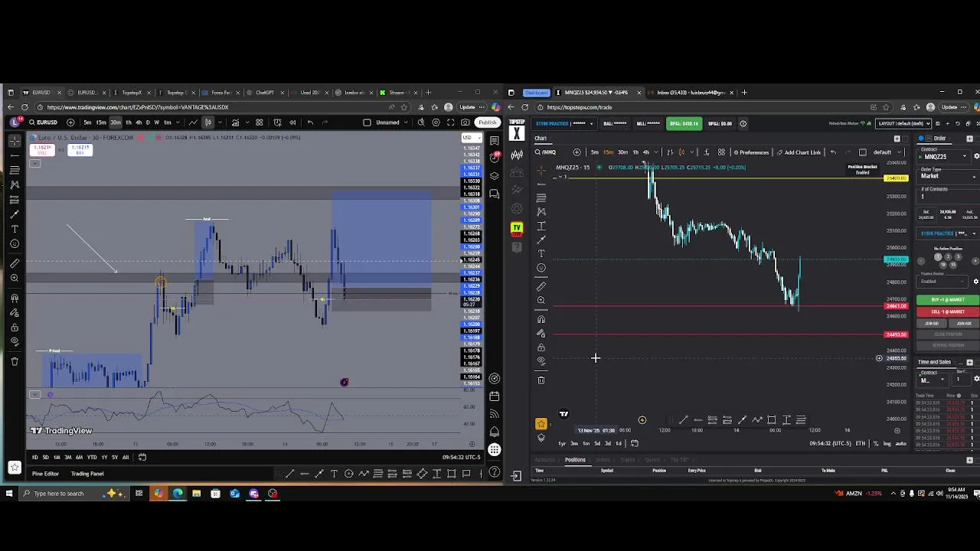Select the crosshair cursor tool in TradingView
Screen dimensions: 980x551
click(15, 140)
